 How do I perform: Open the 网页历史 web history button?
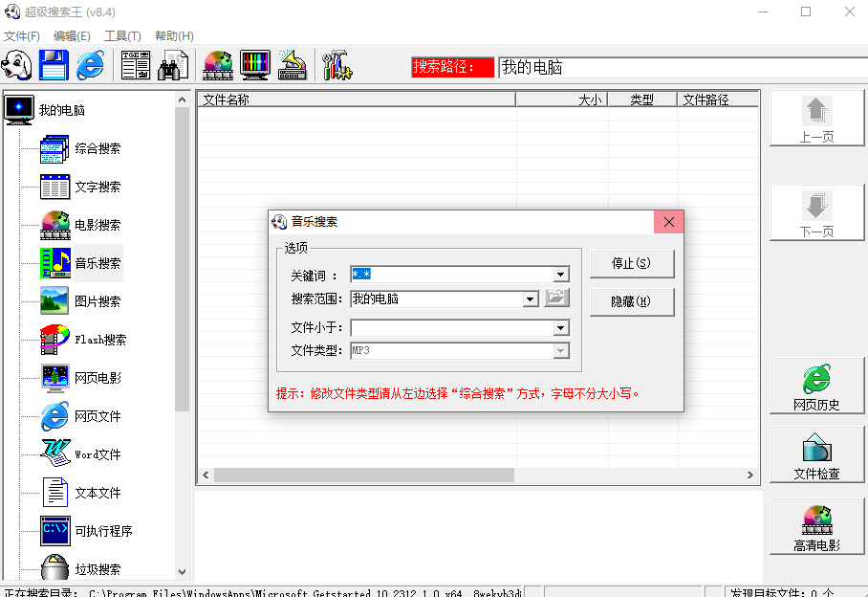816,386
